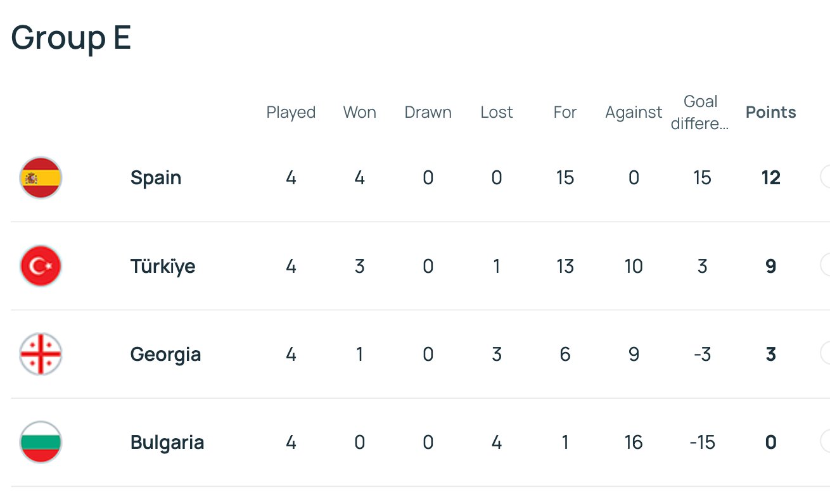Screen dimensions: 830x504
Task: Click the Played column header
Action: (x=291, y=113)
